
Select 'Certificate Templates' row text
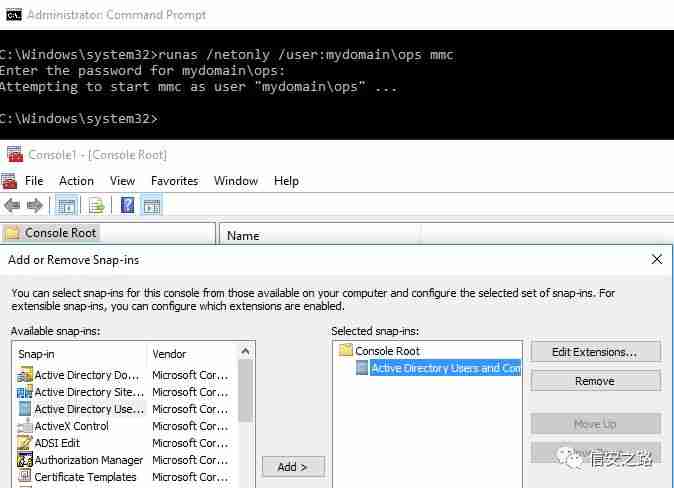(x=85, y=477)
